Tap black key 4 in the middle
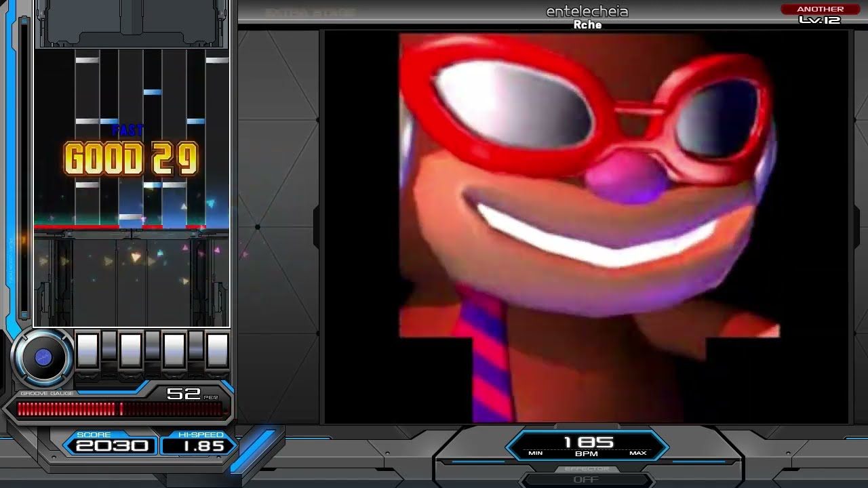 153,346
